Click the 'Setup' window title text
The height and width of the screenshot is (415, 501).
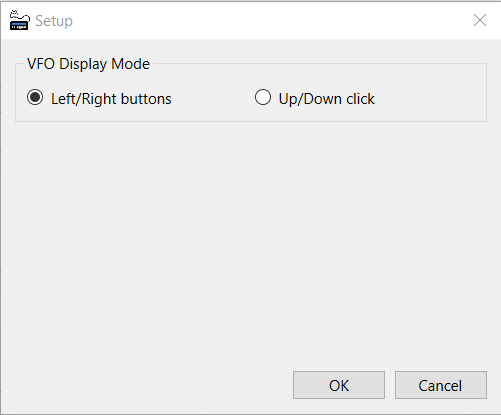(54, 21)
